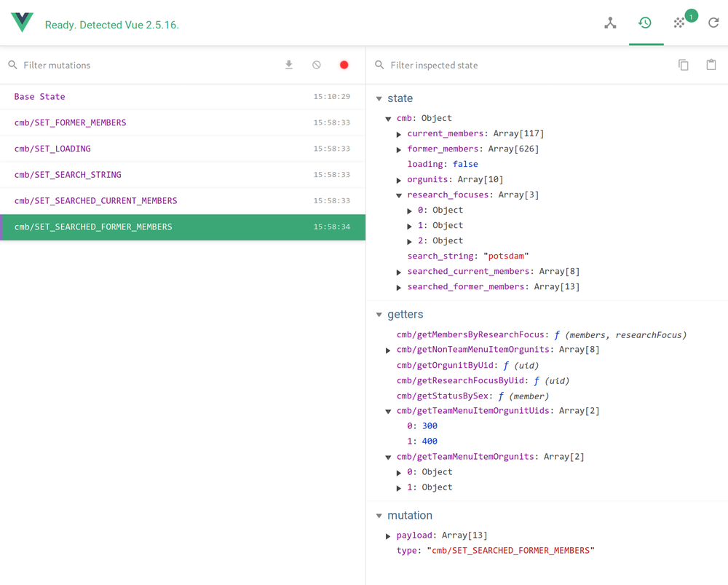Click the Revert All circle-slash icon

[x=317, y=65]
